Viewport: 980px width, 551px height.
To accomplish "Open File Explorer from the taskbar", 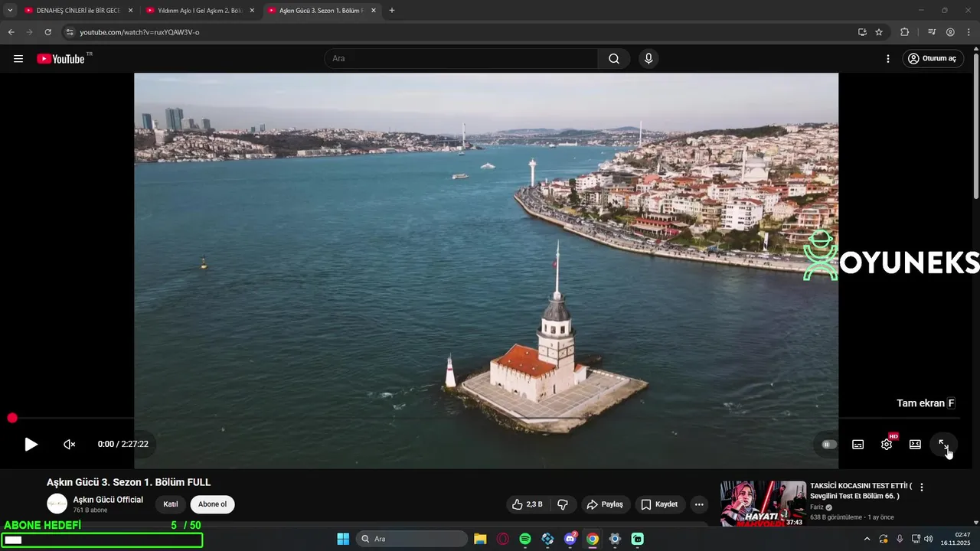I will 480,539.
